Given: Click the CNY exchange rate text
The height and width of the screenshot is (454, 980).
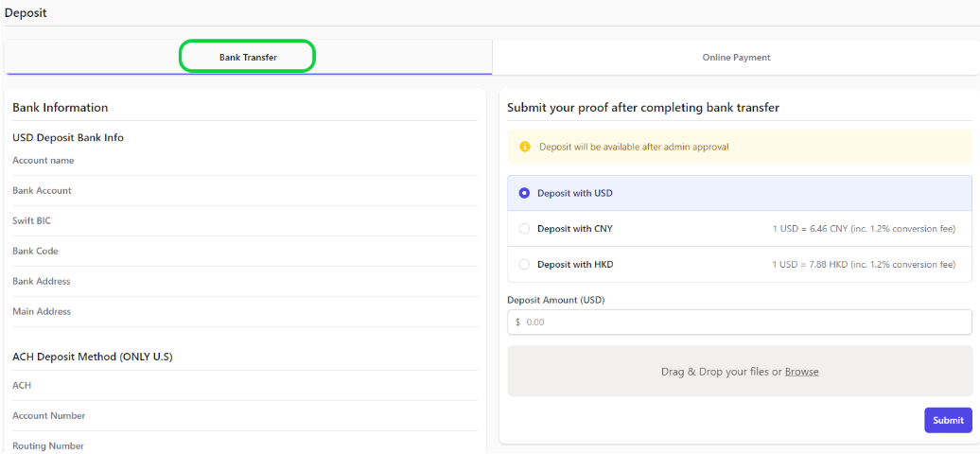Looking at the screenshot, I should click(x=864, y=229).
